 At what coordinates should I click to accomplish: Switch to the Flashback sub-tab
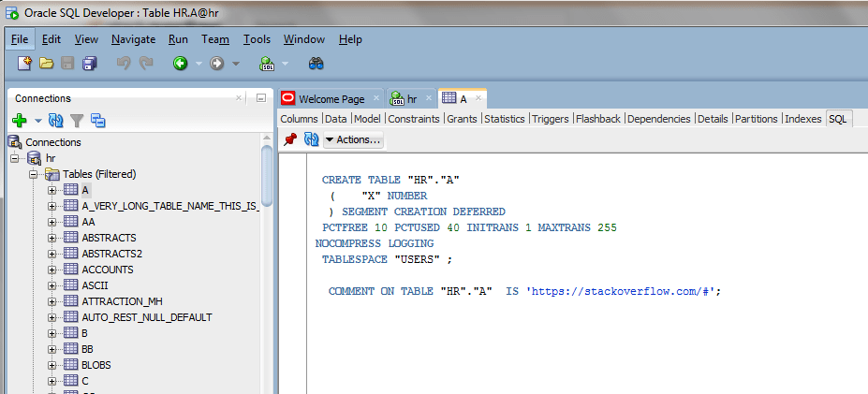[x=597, y=119]
